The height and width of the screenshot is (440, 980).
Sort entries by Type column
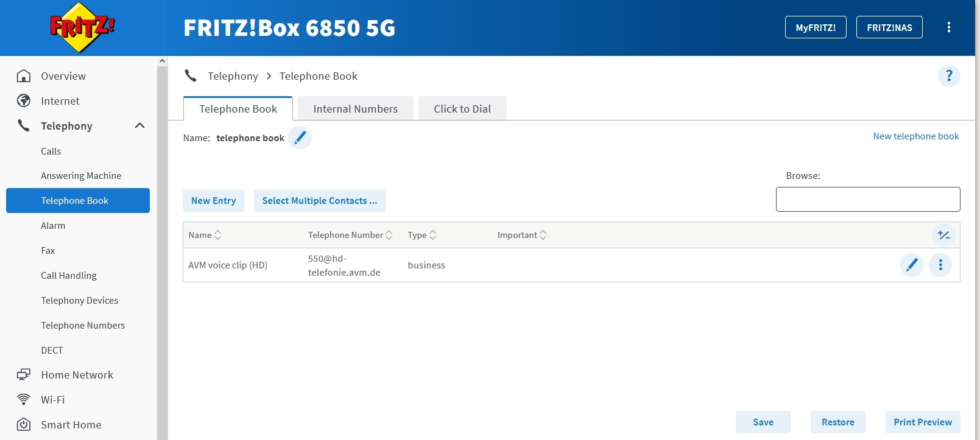[422, 235]
